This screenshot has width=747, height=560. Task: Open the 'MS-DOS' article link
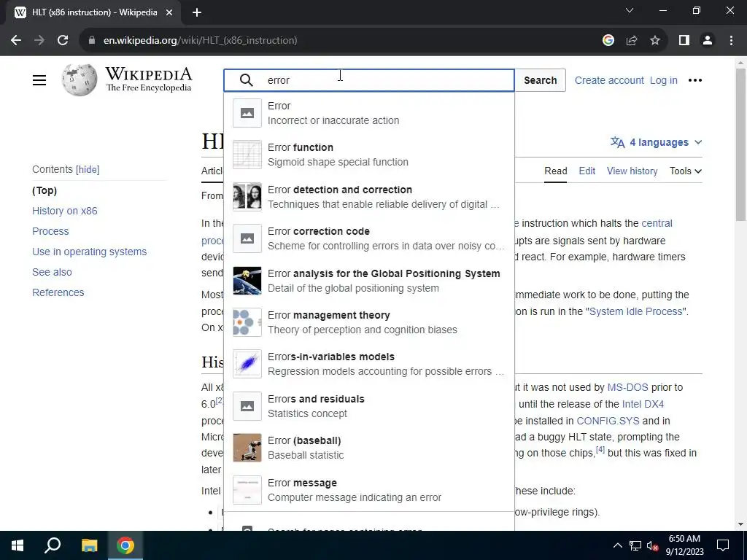pyautogui.click(x=627, y=388)
